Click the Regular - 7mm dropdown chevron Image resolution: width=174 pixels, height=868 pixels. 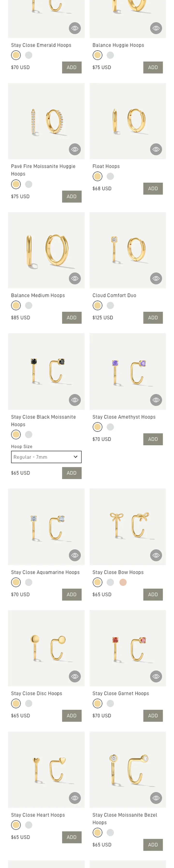(x=75, y=457)
